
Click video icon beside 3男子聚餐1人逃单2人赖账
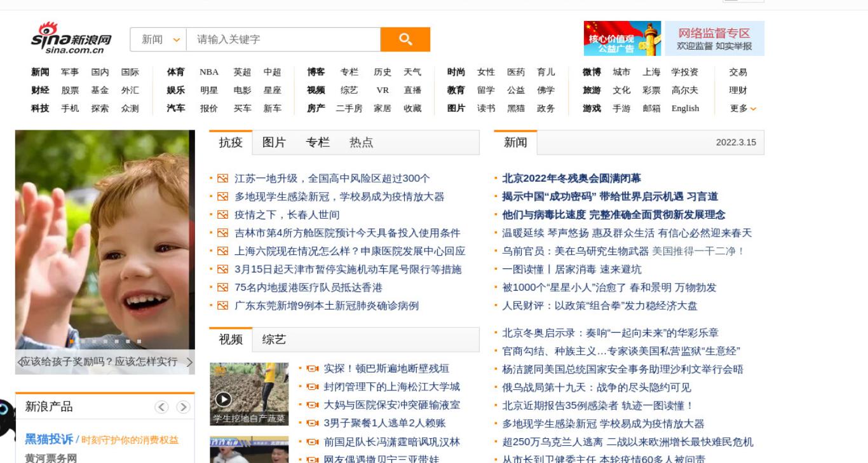pyautogui.click(x=312, y=423)
